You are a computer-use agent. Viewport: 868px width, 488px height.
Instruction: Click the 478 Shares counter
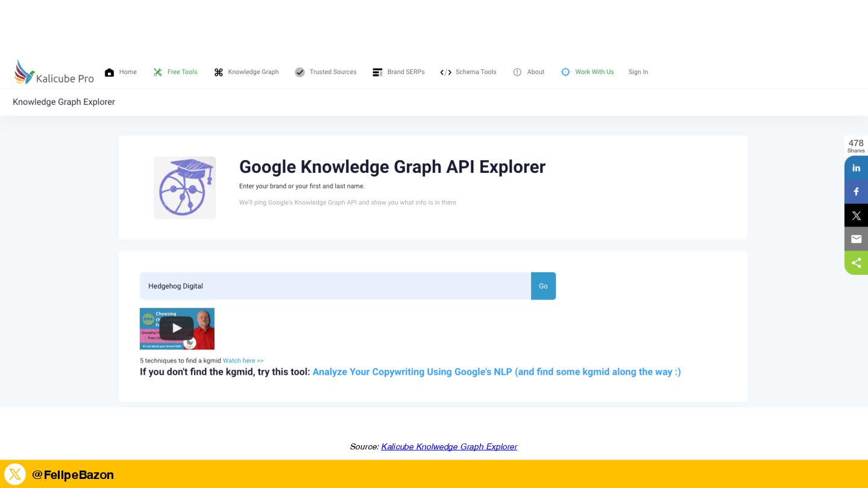tap(856, 146)
